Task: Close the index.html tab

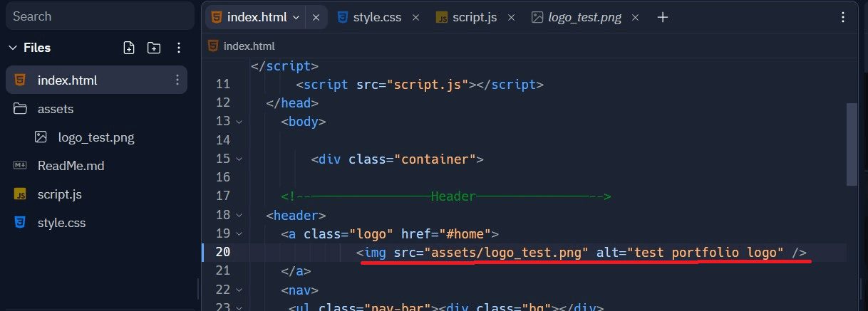Action: (316, 17)
